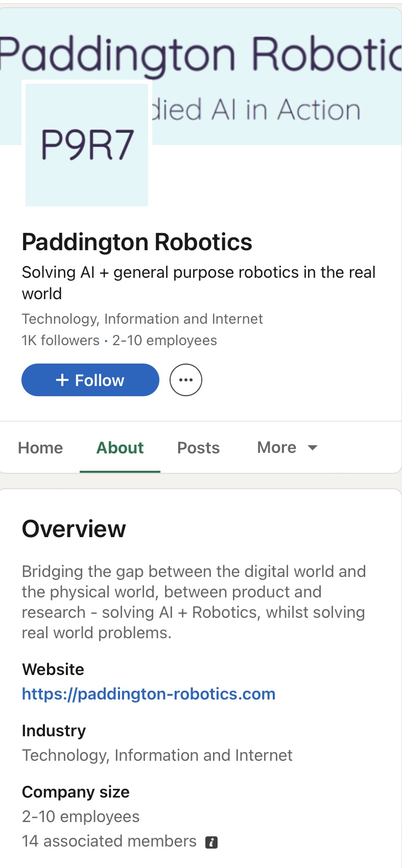Click the industry text below the tagline
Viewport: 402px width, 868px height.
[142, 319]
